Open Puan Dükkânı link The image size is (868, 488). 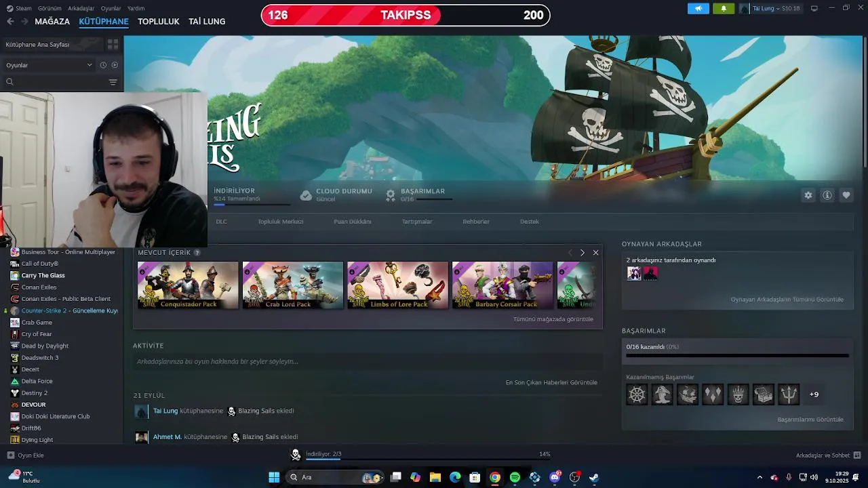[353, 222]
